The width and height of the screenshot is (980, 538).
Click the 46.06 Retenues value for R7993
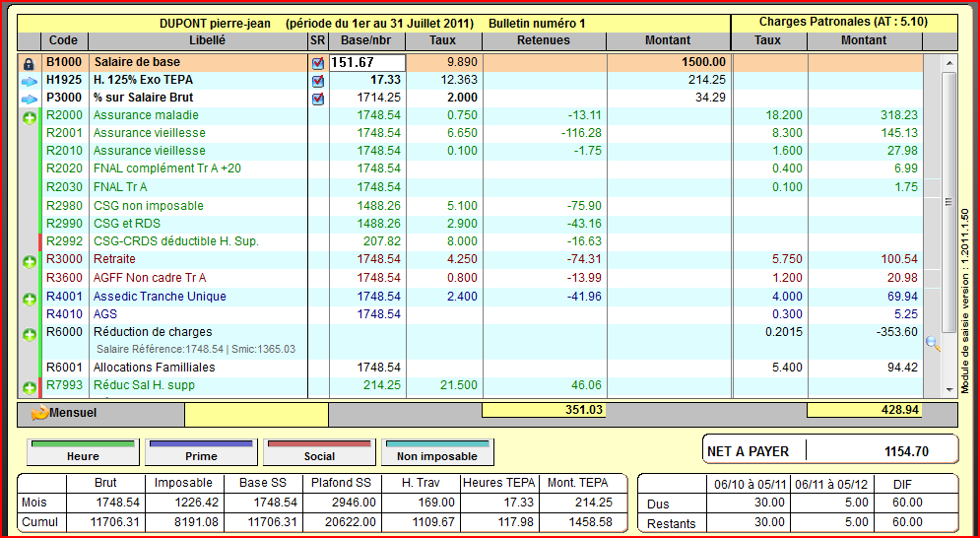coord(586,385)
